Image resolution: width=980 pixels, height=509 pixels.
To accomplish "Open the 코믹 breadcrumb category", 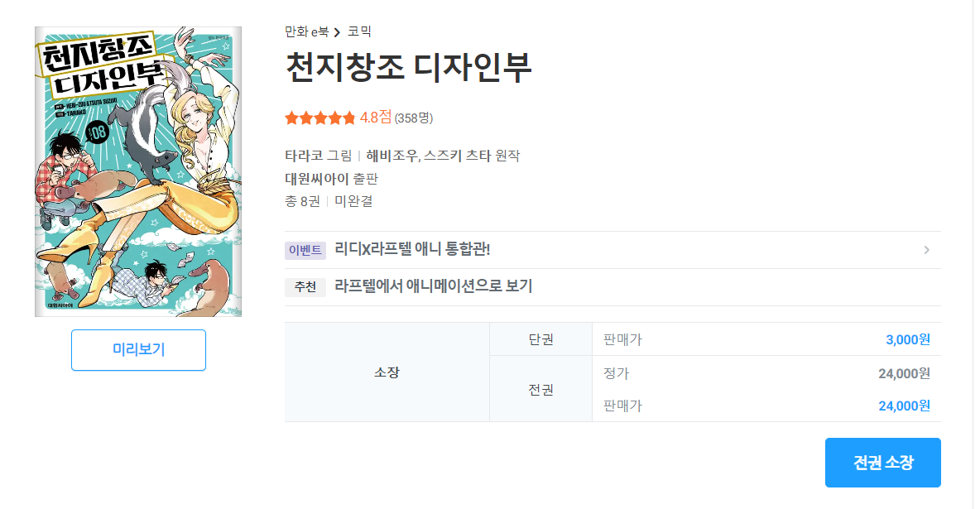I will pos(359,32).
